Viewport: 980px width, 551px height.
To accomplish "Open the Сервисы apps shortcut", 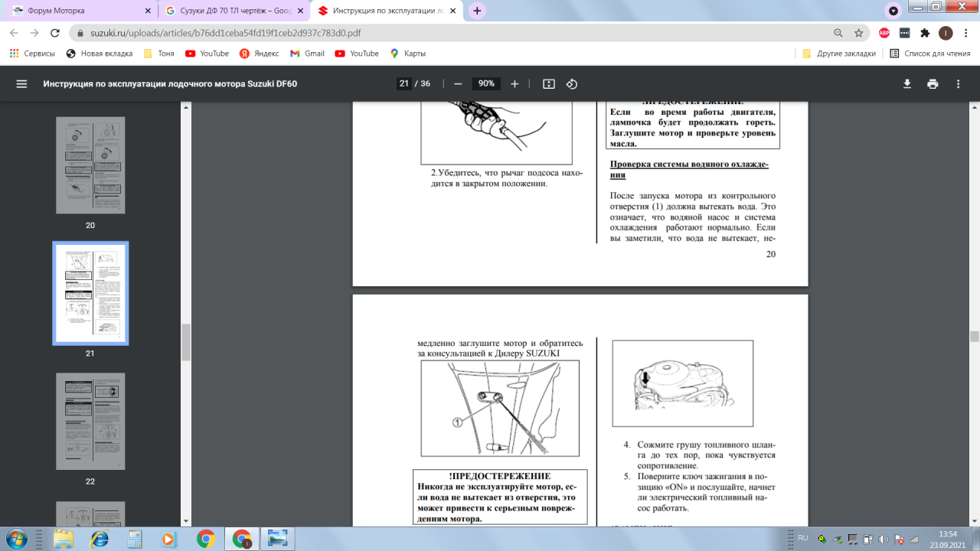I will click(32, 54).
